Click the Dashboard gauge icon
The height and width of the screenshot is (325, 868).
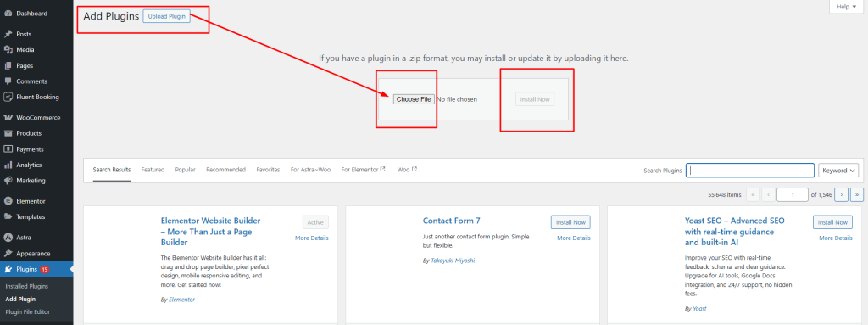[8, 14]
